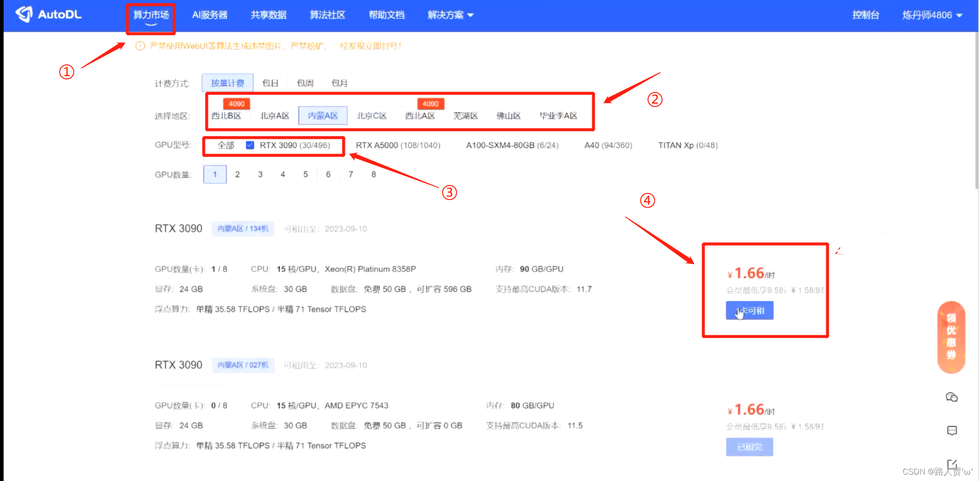Screen dimensions: 980x481
Task: Click the share icon at bottom right
Action: (952, 464)
